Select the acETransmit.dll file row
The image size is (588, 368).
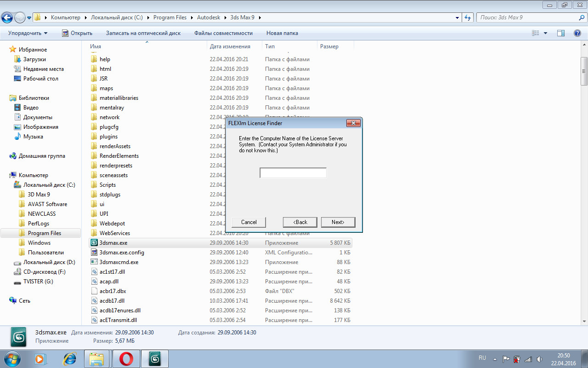220,320
